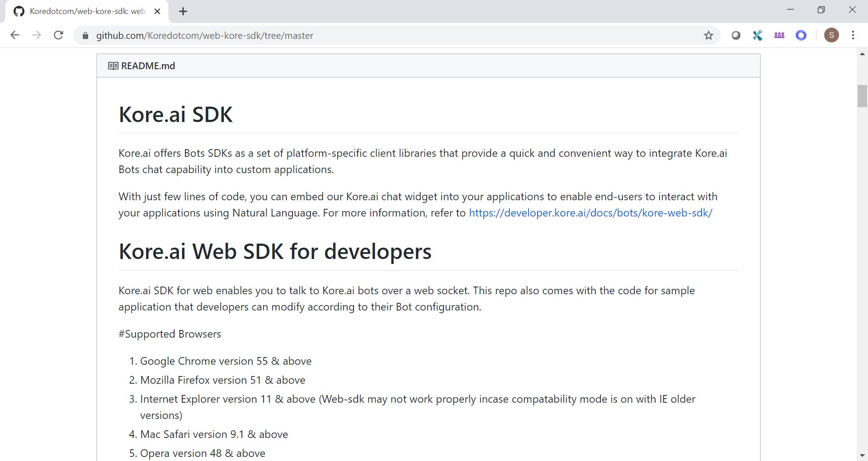This screenshot has width=868, height=461.
Task: Click the page scrollbar thumb
Action: (862, 96)
